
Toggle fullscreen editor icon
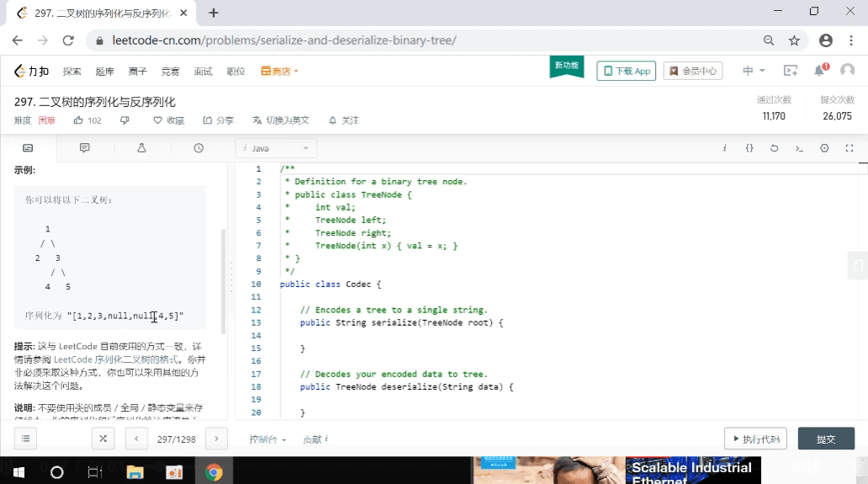tap(849, 148)
